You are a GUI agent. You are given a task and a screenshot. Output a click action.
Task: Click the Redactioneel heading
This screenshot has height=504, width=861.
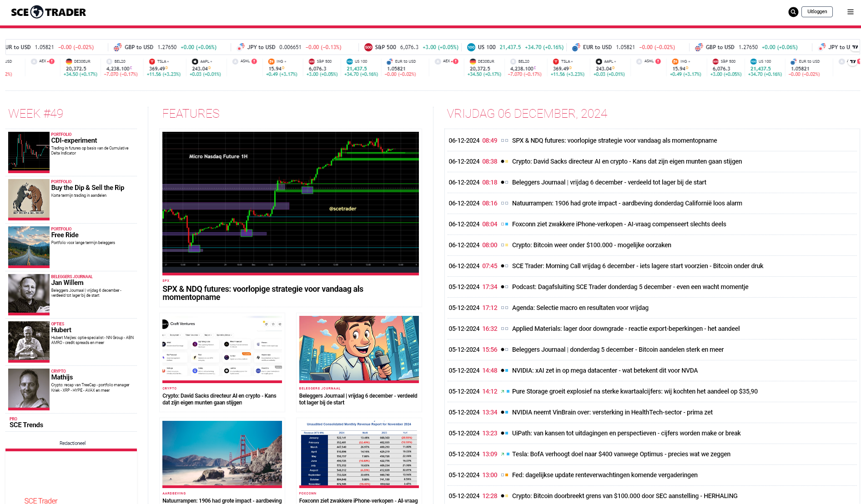(x=72, y=443)
